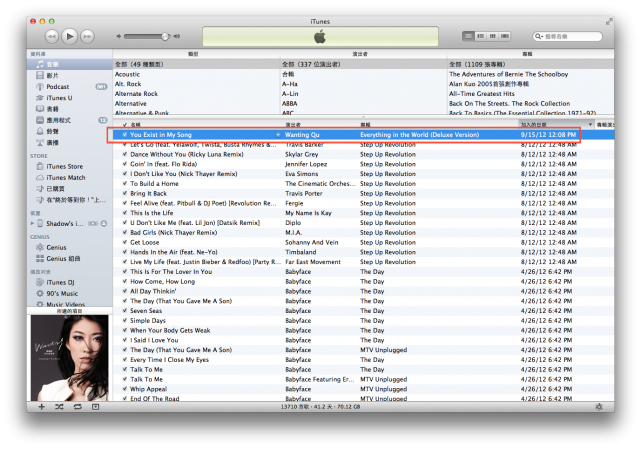This screenshot has height=449, width=640.
Task: Select A-Lin artist in browser
Action: (x=363, y=94)
